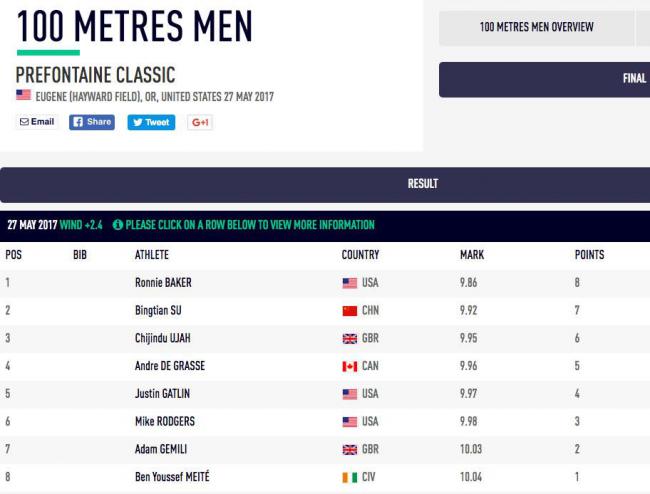Click China flag in Bingtian SU row
This screenshot has height=494, width=650.
[x=349, y=311]
